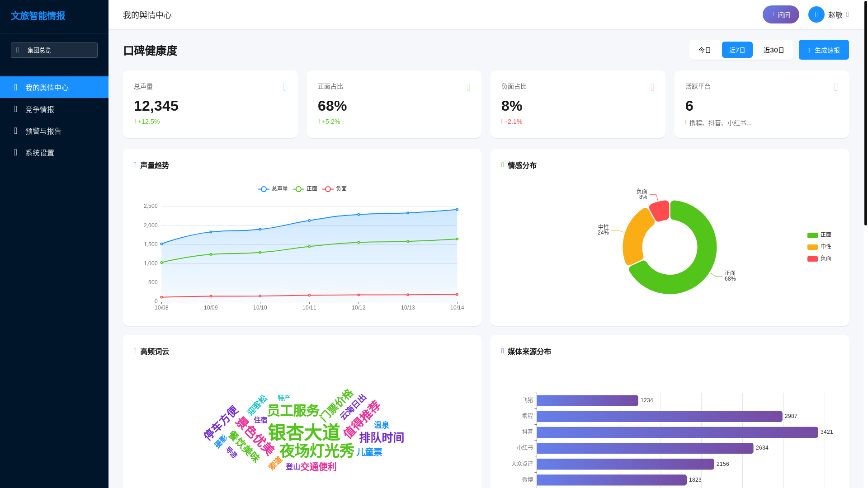868x488 pixels.
Task: Click the -2.1% trend indicator
Action: tap(512, 122)
